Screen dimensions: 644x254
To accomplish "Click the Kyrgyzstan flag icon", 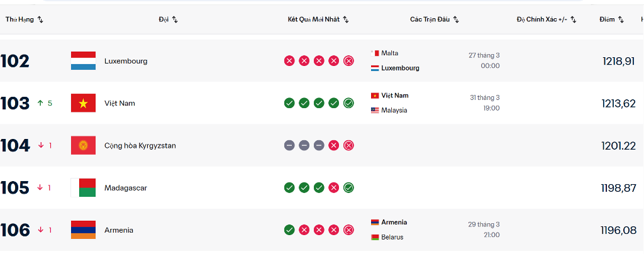I will [x=83, y=145].
